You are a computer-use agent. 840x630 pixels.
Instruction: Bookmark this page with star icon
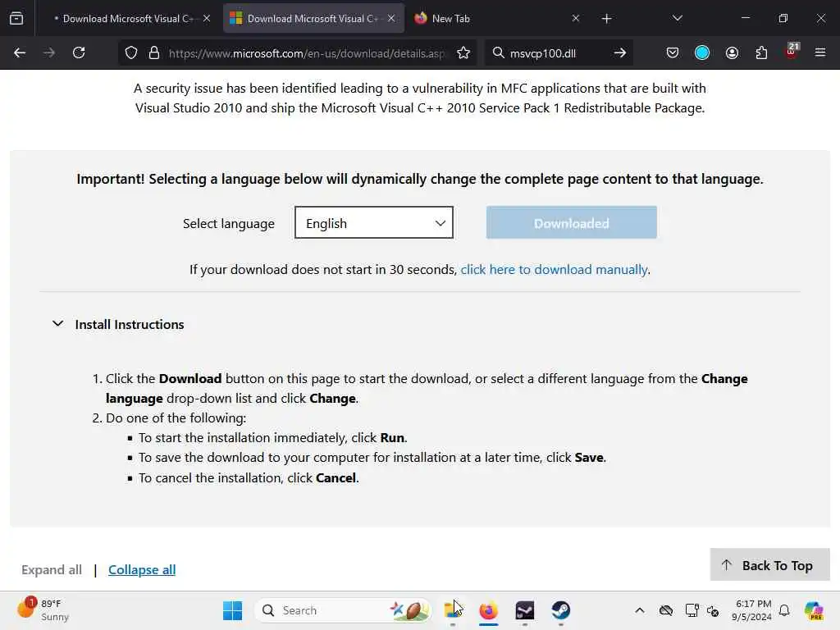point(463,53)
